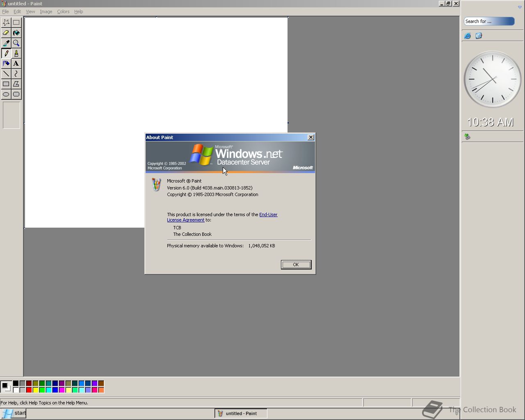Select the orange palette swatch

pos(101,390)
